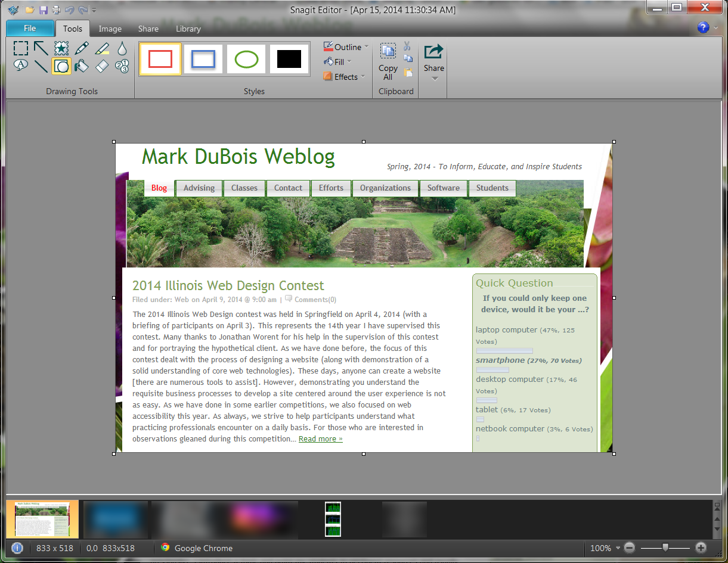The height and width of the screenshot is (563, 728).
Task: Click the Software tab in the captured webpage
Action: click(x=444, y=188)
